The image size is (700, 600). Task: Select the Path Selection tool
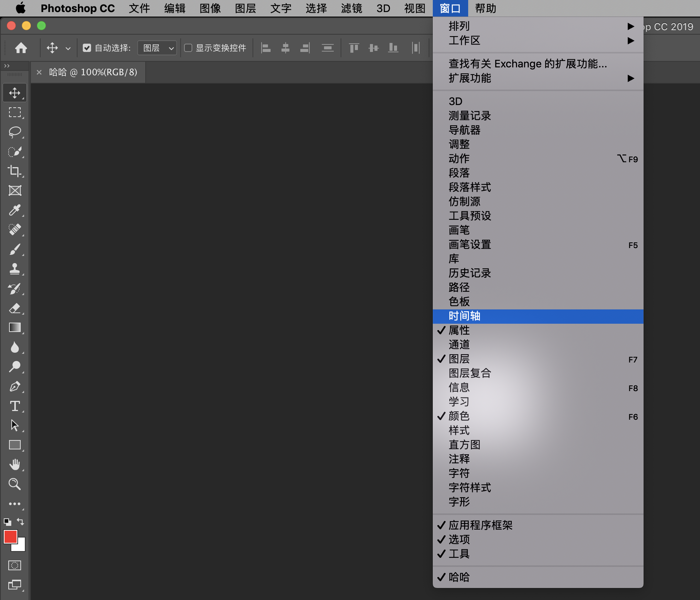tap(15, 425)
